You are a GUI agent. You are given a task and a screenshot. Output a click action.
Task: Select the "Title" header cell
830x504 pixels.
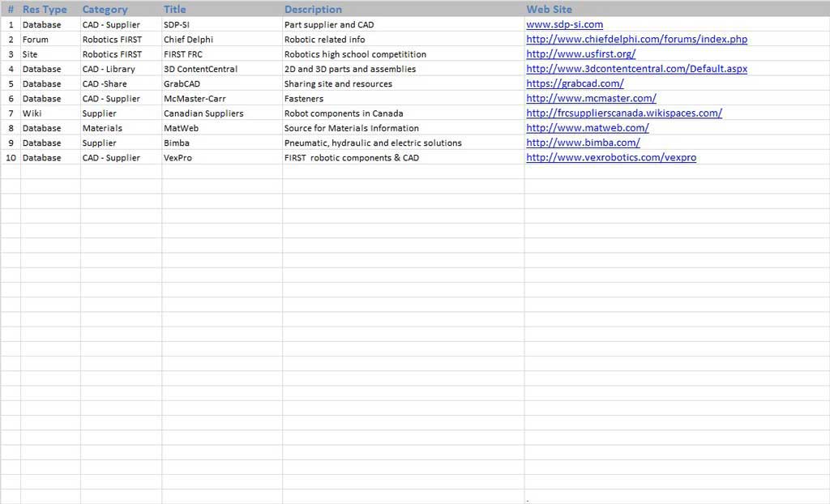click(x=174, y=9)
